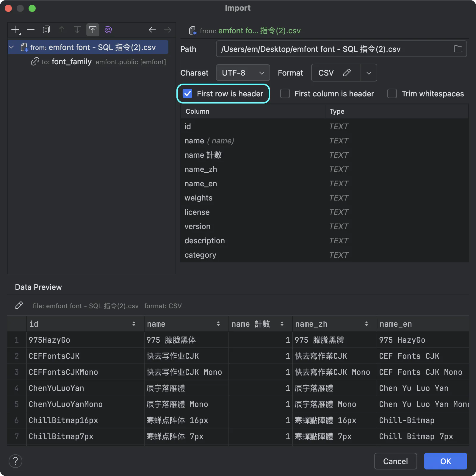Open the UTF-8 charset dropdown

point(243,73)
